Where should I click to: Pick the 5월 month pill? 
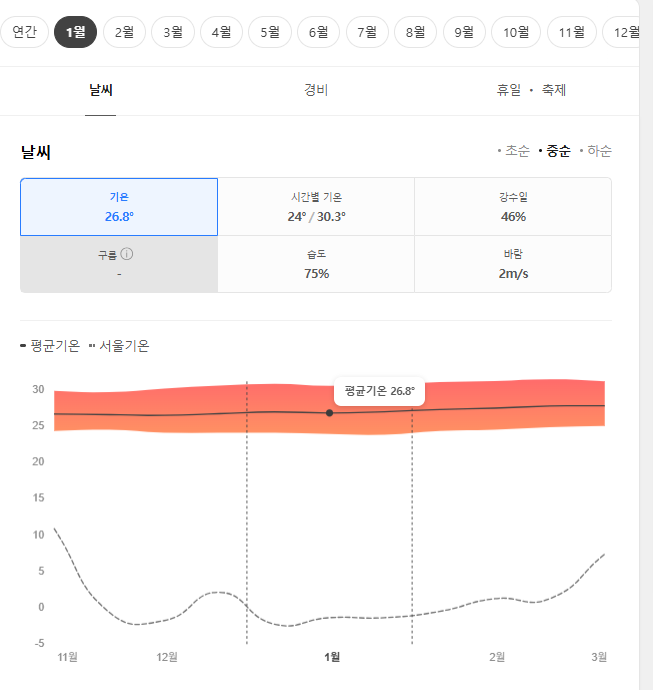[x=270, y=32]
